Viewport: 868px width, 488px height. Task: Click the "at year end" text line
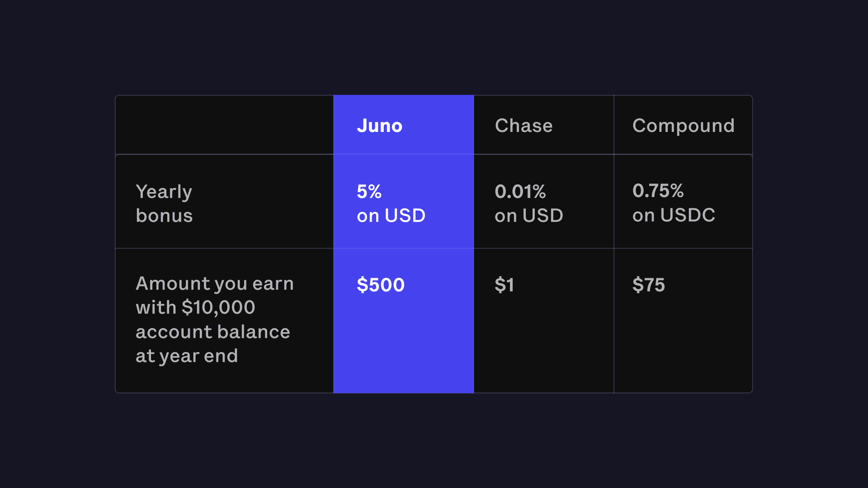pos(187,356)
